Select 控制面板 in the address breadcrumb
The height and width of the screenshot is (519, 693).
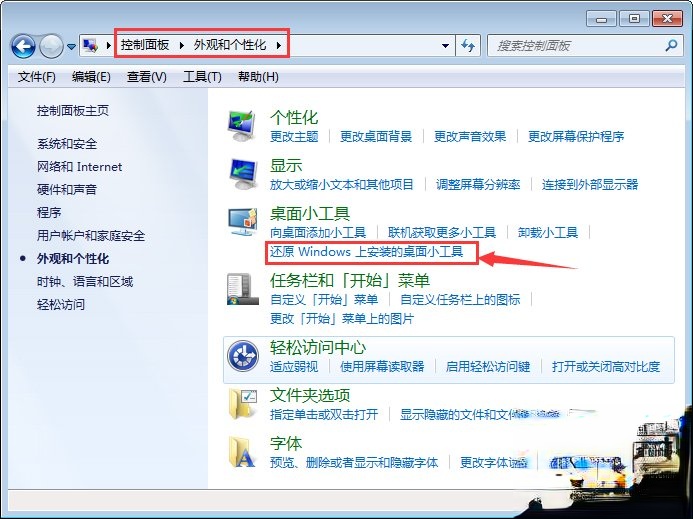pos(145,45)
